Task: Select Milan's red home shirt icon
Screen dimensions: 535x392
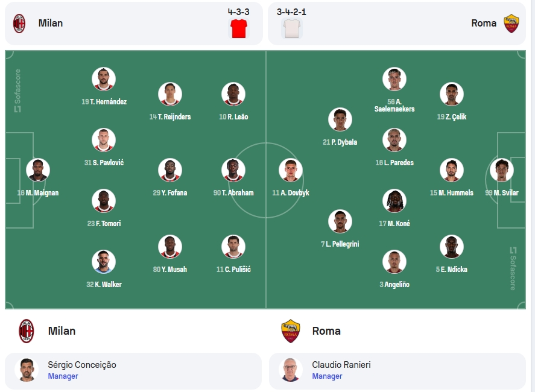Action: [x=238, y=28]
